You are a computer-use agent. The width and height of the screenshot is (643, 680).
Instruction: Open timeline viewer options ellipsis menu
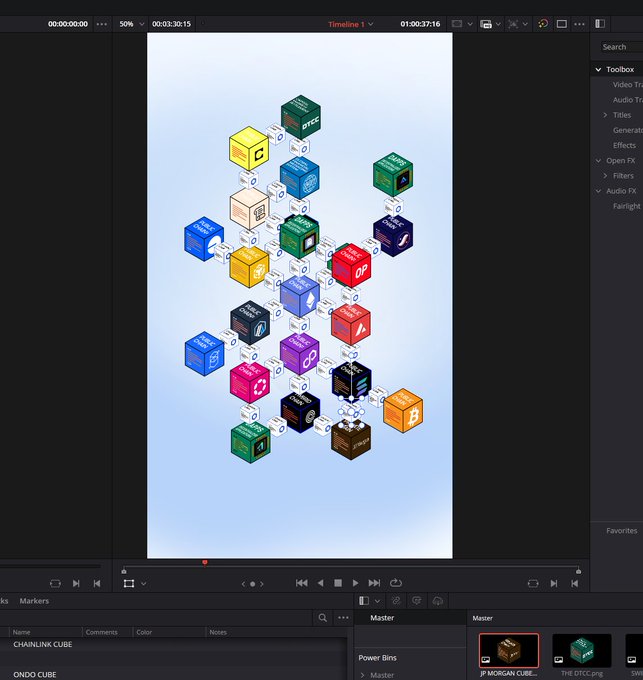point(579,24)
